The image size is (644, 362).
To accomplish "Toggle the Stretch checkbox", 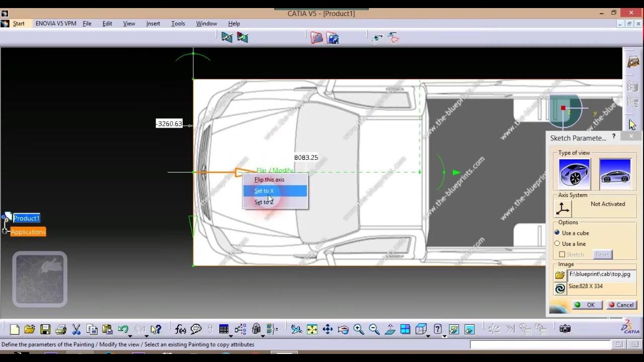I will [x=562, y=254].
